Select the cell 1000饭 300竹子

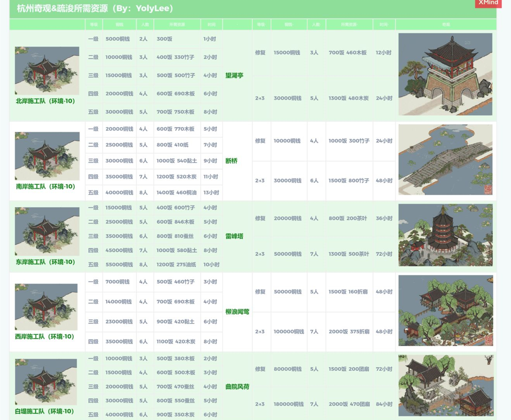349,141
